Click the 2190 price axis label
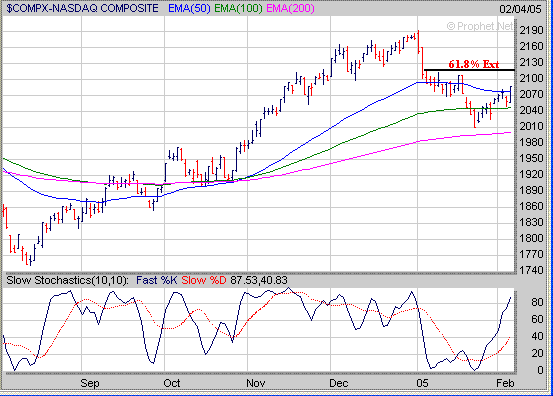The height and width of the screenshot is (396, 553). pyautogui.click(x=531, y=30)
